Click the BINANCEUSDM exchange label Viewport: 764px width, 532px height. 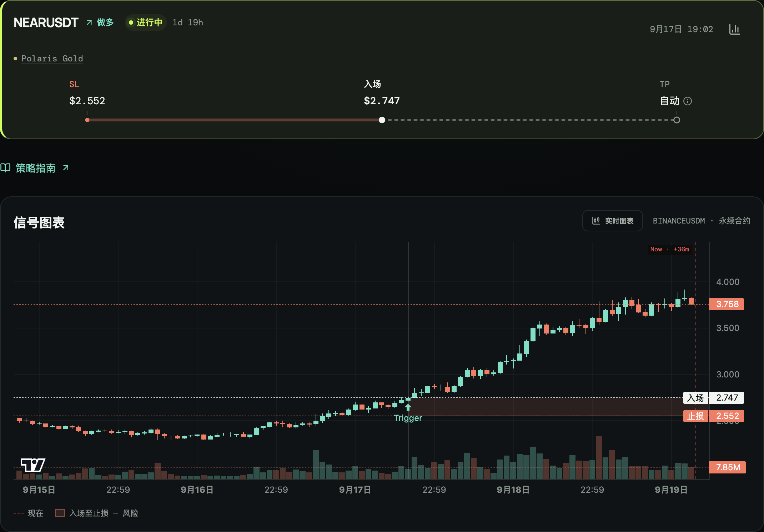(679, 221)
